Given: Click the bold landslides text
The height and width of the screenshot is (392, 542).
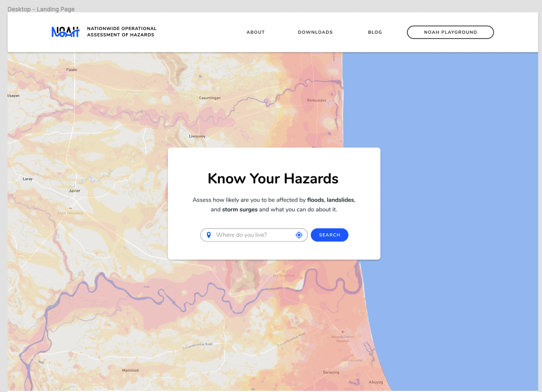Looking at the screenshot, I should tap(340, 199).
